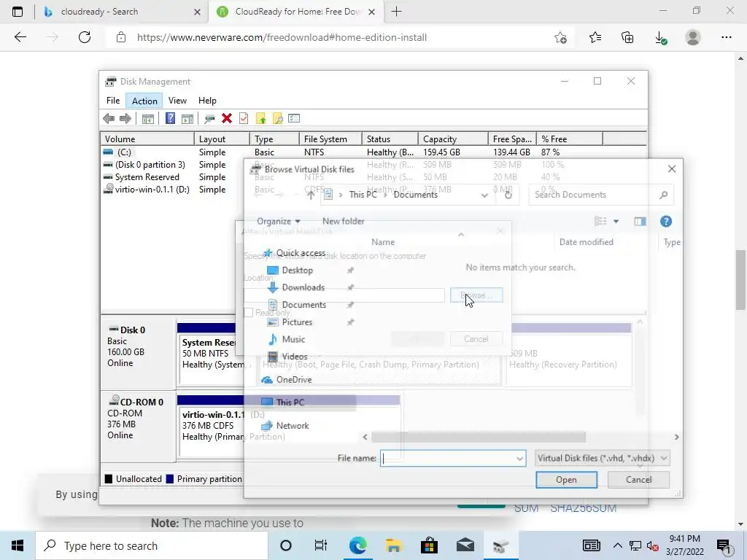
Task: Click Cancel in Browse Virtual Disk files
Action: coord(638,480)
